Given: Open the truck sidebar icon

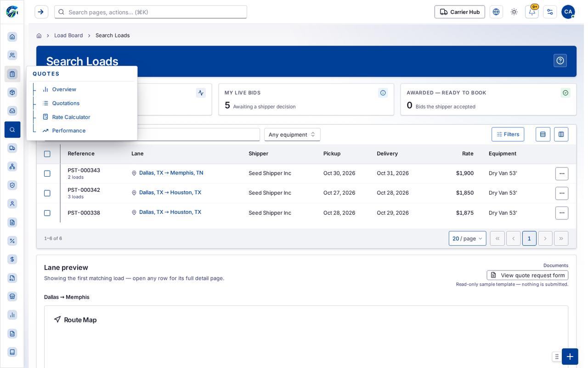Looking at the screenshot, I should 12,148.
